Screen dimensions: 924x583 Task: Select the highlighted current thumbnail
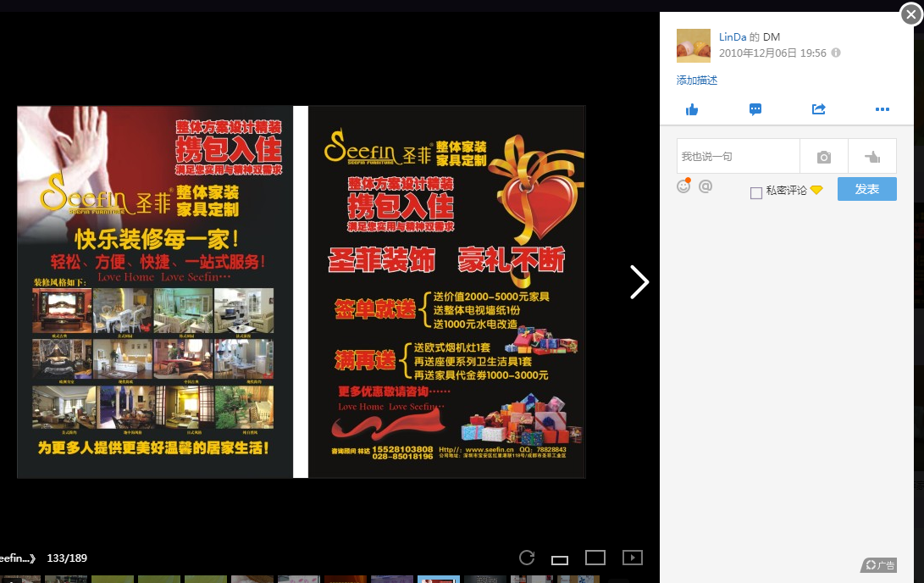439,580
